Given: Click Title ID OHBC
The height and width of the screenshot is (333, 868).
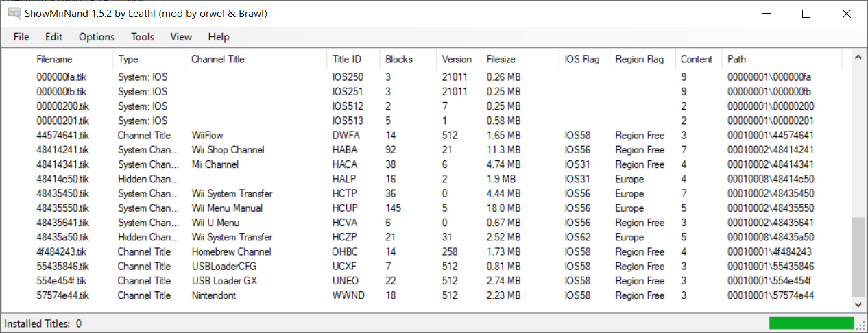Looking at the screenshot, I should click(345, 252).
